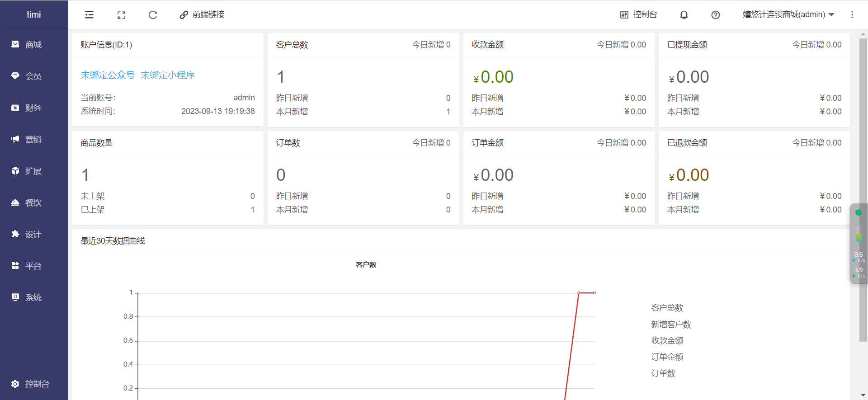Screen dimensions: 868x400
Task: Click the 控制台 icon in top bar
Action: coord(624,15)
